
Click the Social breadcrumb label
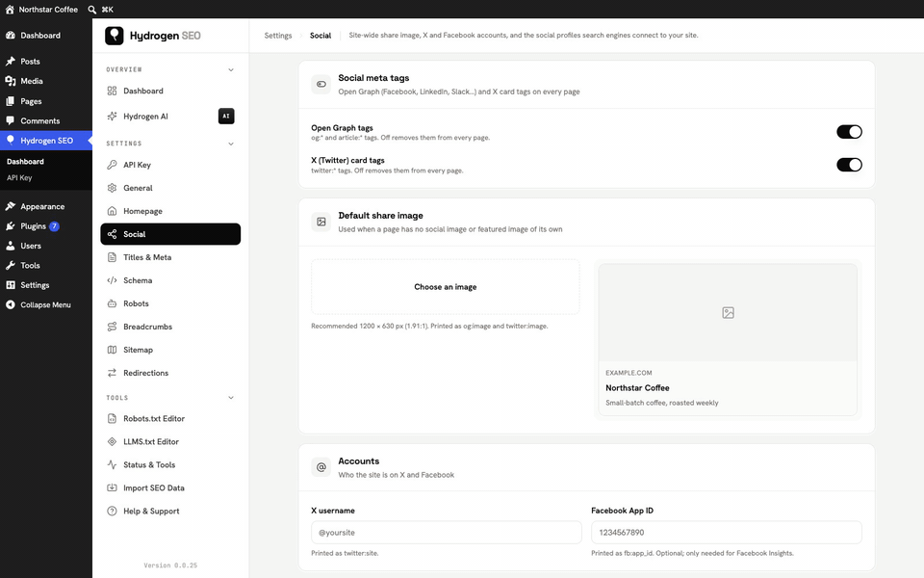321,36
